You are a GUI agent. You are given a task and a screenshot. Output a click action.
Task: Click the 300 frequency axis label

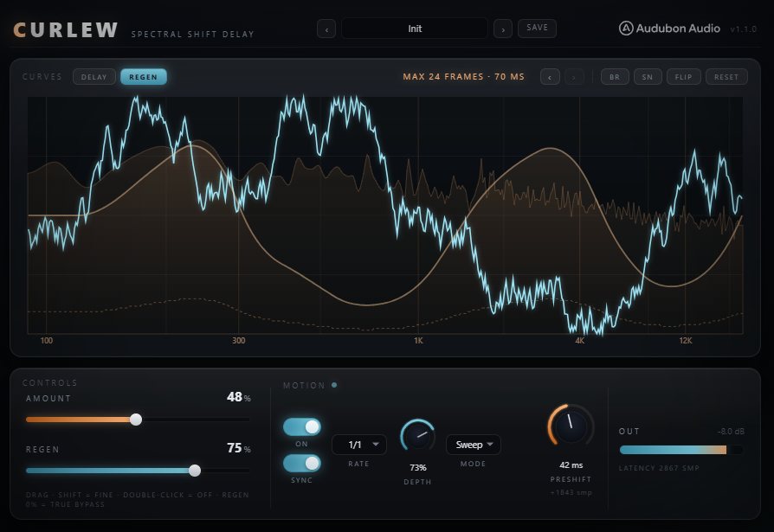click(238, 341)
